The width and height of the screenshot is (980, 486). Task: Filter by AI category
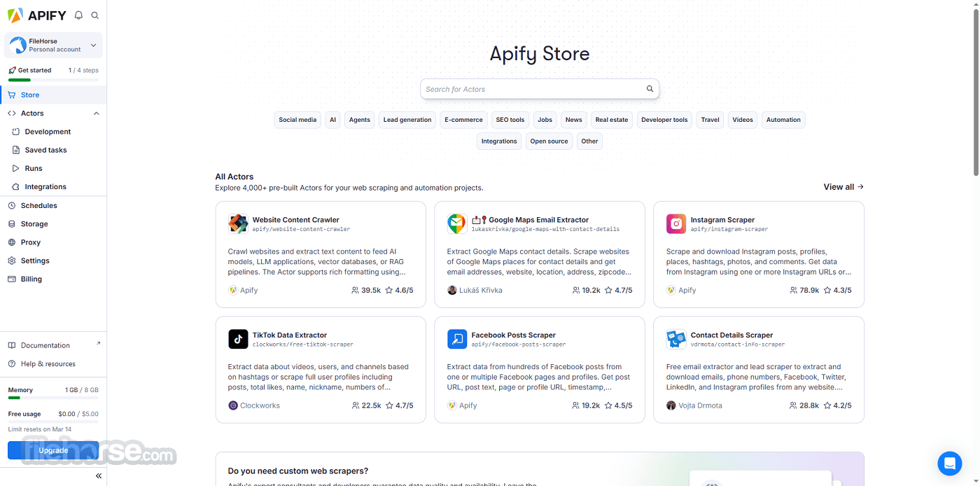pyautogui.click(x=333, y=120)
